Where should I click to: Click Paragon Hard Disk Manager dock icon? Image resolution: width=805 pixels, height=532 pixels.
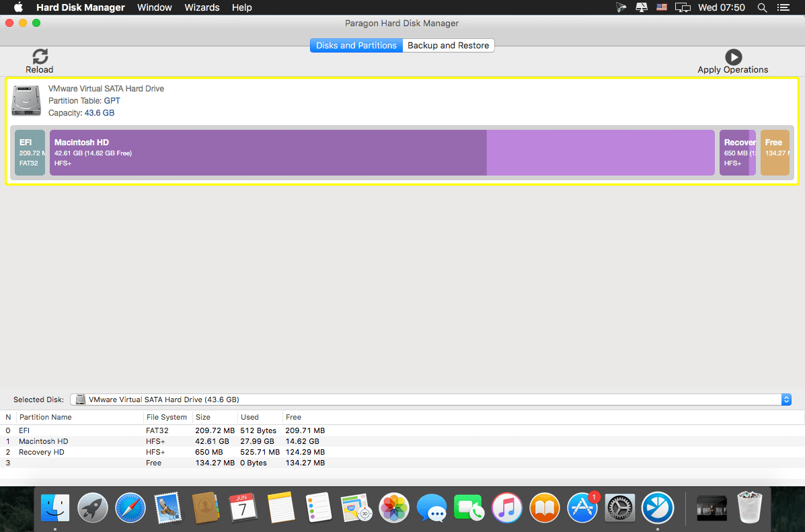tap(658, 508)
